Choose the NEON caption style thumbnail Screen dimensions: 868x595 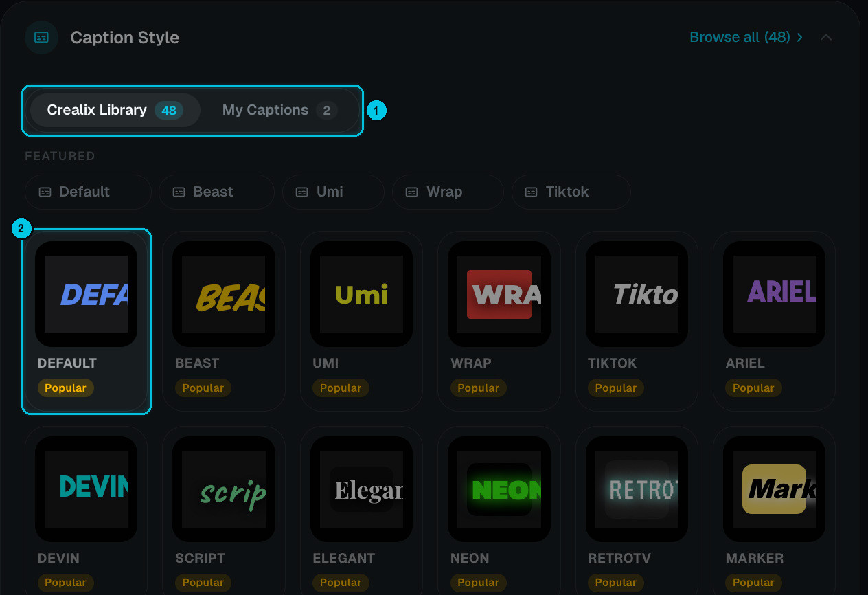tap(499, 489)
